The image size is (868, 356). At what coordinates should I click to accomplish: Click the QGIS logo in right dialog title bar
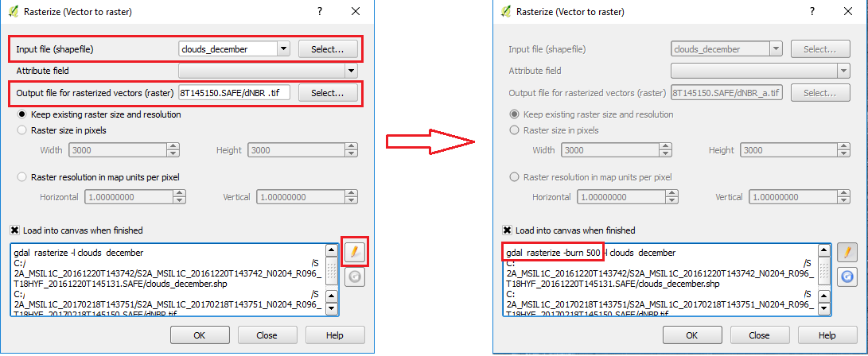(508, 12)
